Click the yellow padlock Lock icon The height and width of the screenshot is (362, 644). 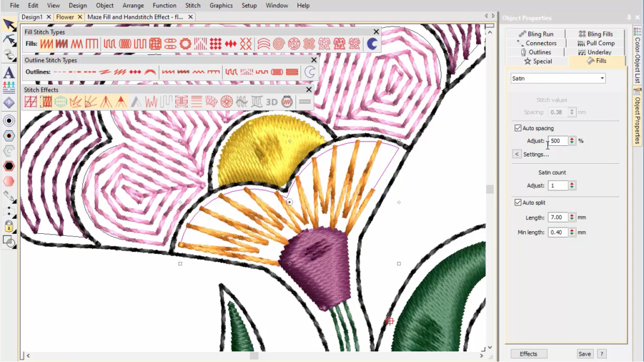point(9,226)
